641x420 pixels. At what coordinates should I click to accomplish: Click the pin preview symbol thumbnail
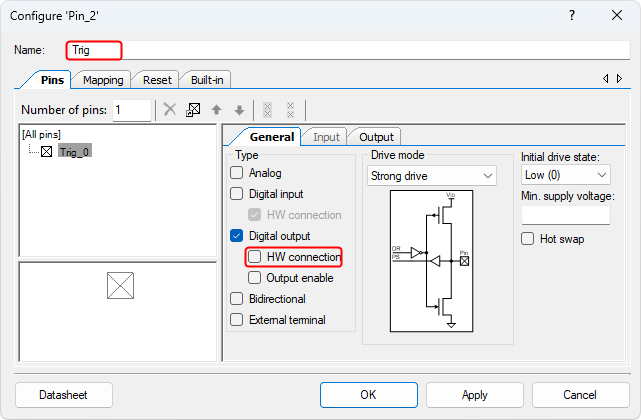pos(120,286)
